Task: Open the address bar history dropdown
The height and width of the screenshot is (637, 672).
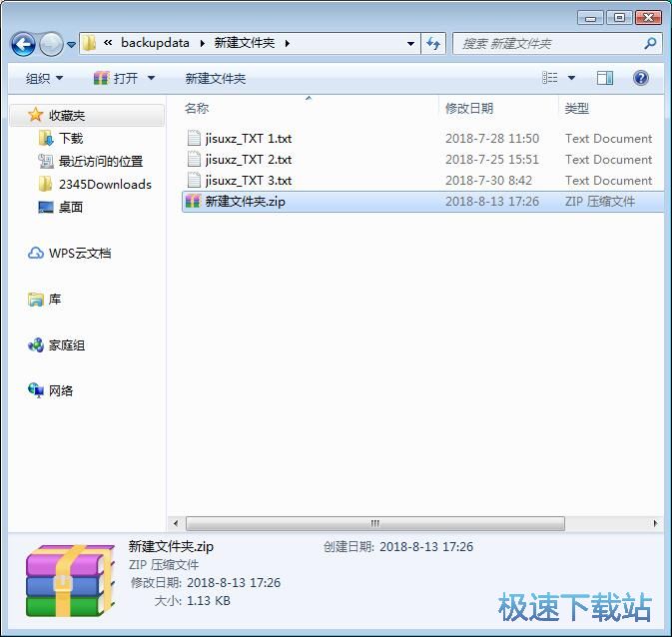Action: (410, 44)
